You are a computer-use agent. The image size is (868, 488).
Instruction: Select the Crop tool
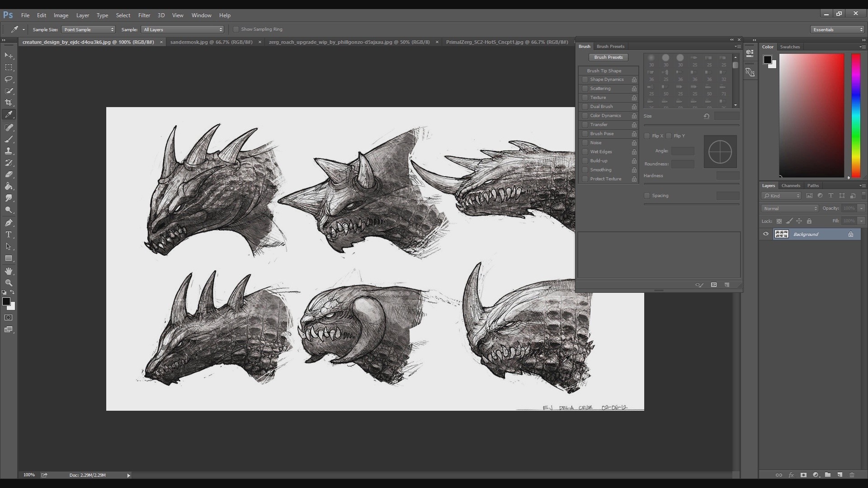click(9, 103)
